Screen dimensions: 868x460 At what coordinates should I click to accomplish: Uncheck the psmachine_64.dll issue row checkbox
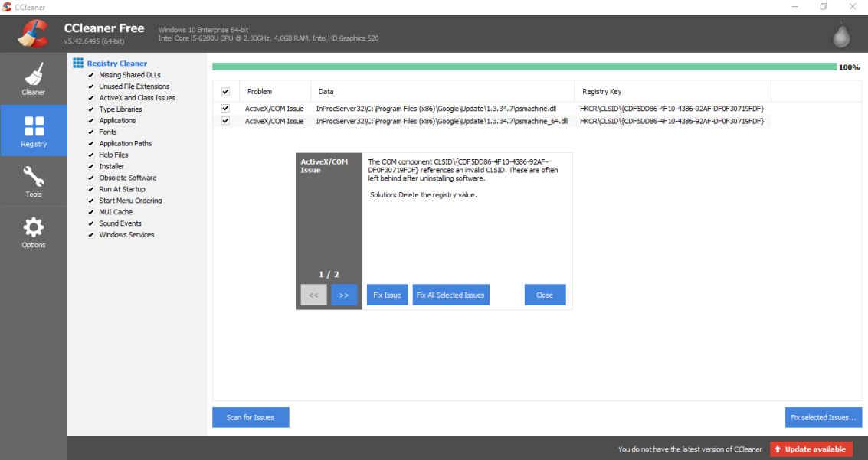(x=225, y=120)
